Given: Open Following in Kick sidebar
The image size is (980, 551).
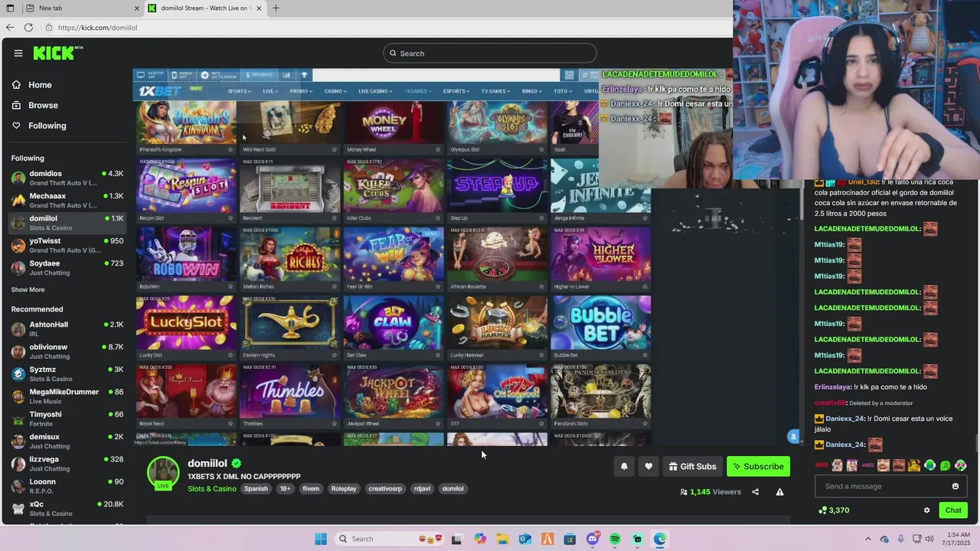Looking at the screenshot, I should [39, 126].
